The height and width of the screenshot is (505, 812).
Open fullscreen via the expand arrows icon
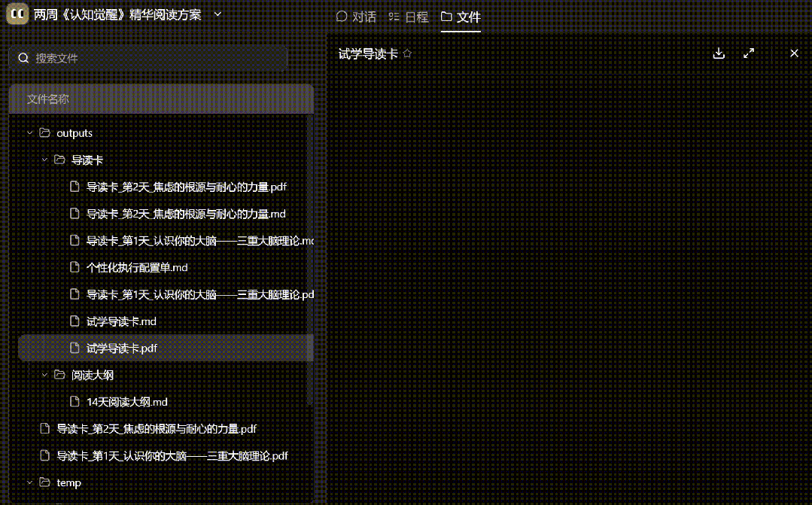(749, 53)
